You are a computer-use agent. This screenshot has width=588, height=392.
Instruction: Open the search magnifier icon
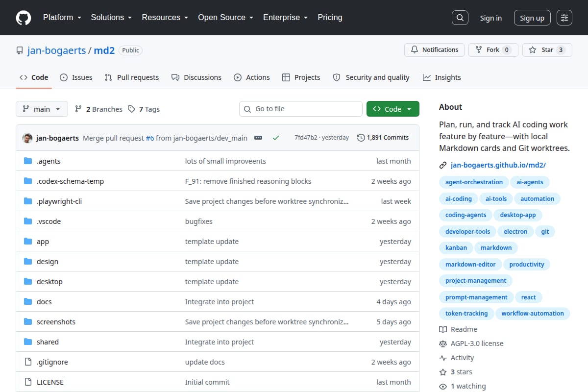460,18
